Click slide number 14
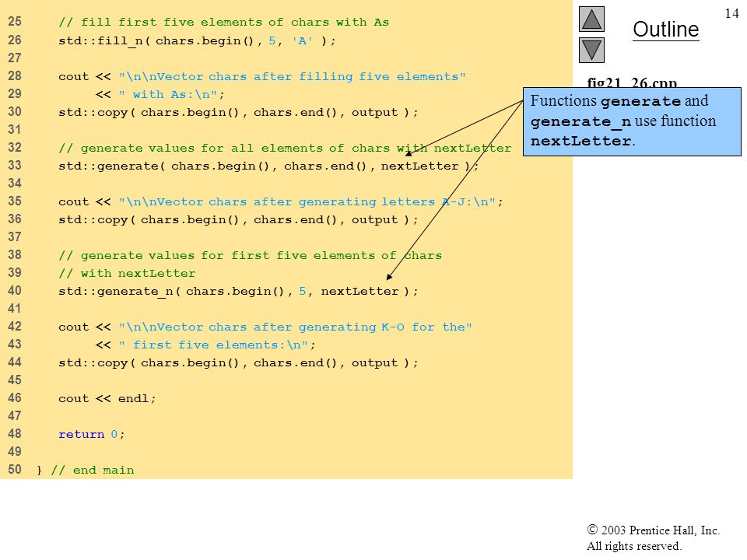Image resolution: width=747 pixels, height=560 pixels. [x=731, y=13]
